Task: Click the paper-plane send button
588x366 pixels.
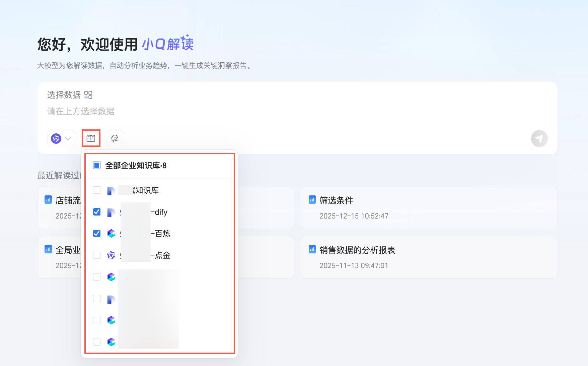Action: tap(539, 138)
